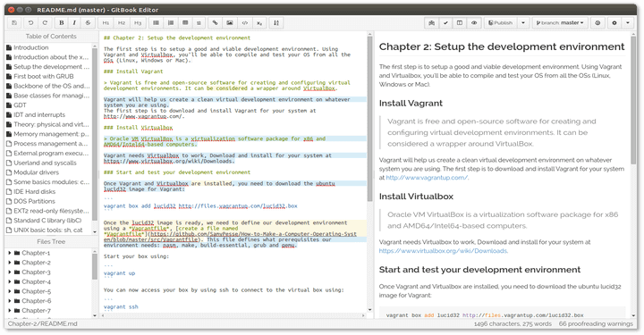Image resolution: width=644 pixels, height=335 pixels.
Task: Insert an H1 heading
Action: point(106,23)
